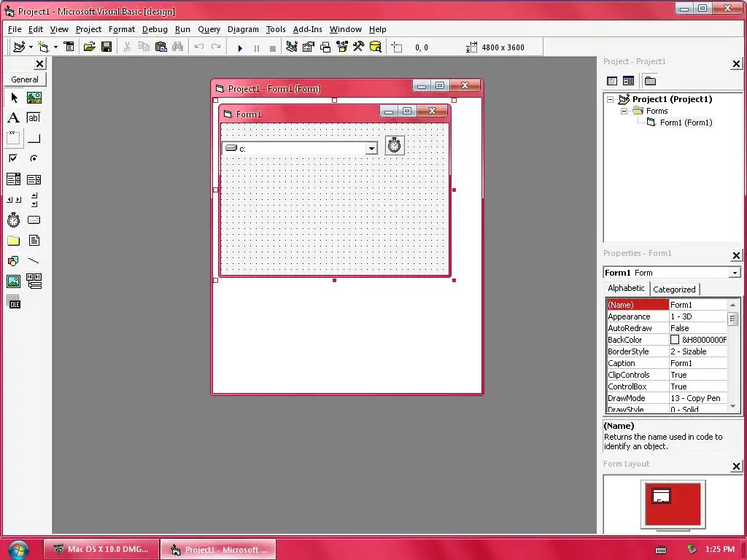Open the Add-Ins menu
This screenshot has width=747, height=560.
coord(307,29)
